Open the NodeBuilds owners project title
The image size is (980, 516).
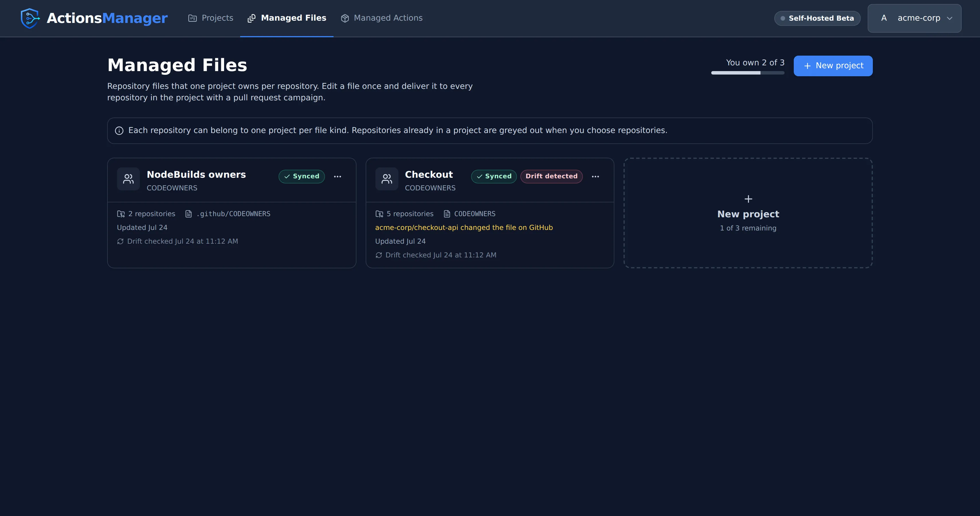(196, 175)
